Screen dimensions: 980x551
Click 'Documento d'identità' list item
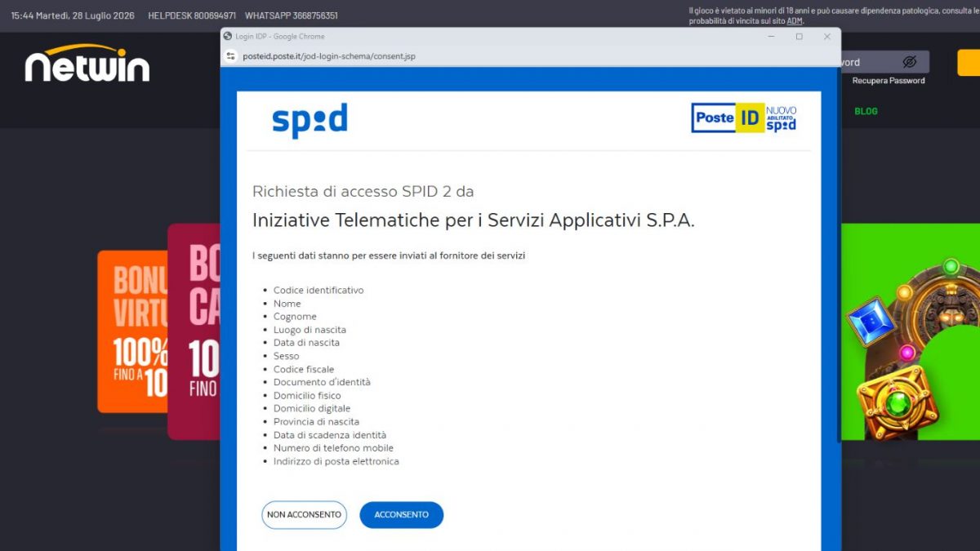pos(322,382)
